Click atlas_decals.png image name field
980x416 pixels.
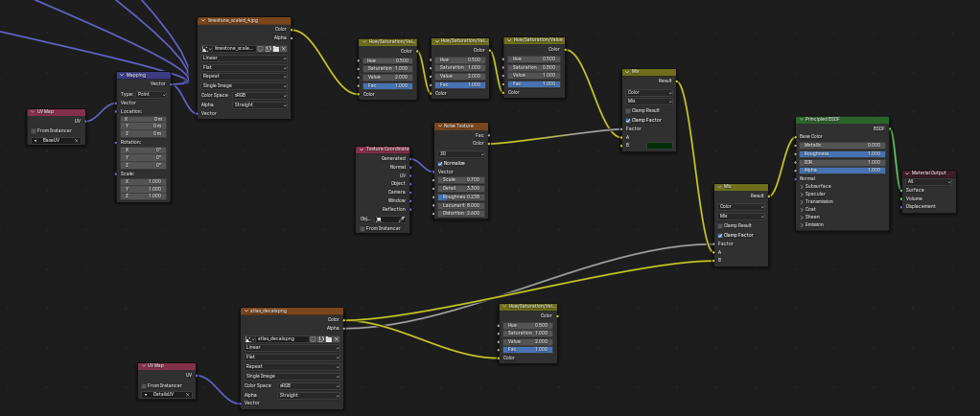pyautogui.click(x=283, y=338)
